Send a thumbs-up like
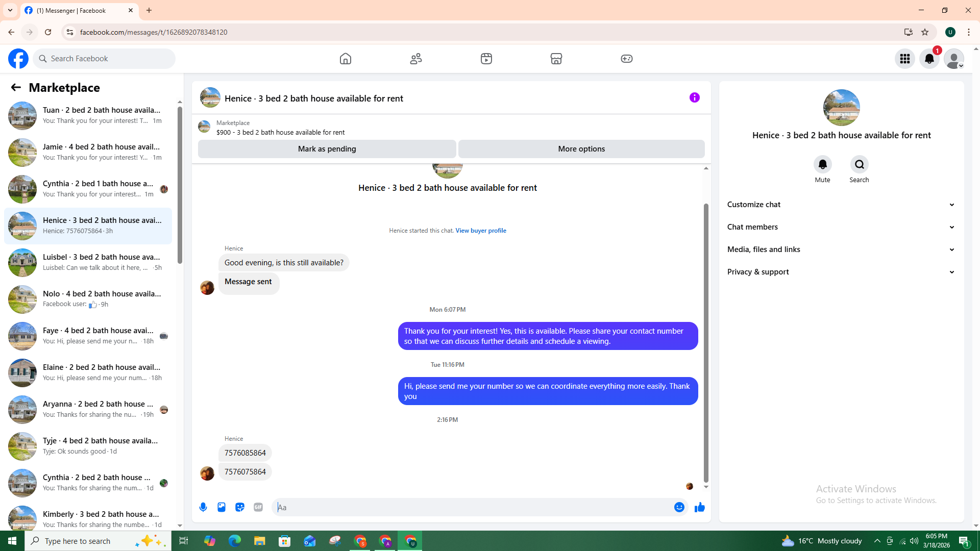 699,507
